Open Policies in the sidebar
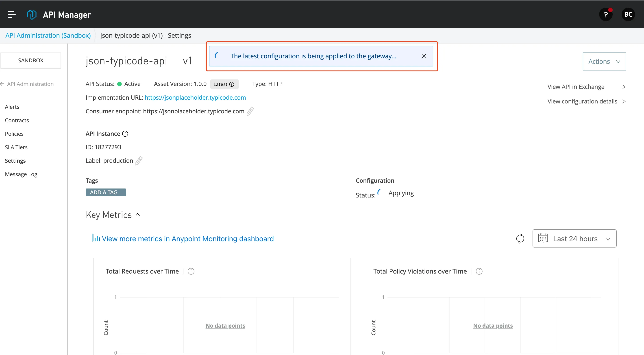This screenshot has width=644, height=355. click(14, 134)
